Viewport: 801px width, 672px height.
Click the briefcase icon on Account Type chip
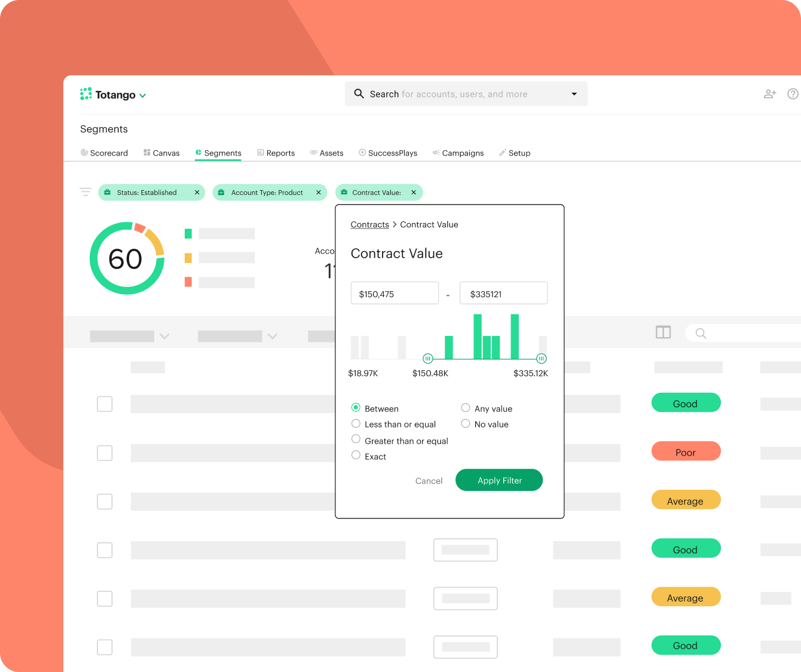(x=221, y=193)
